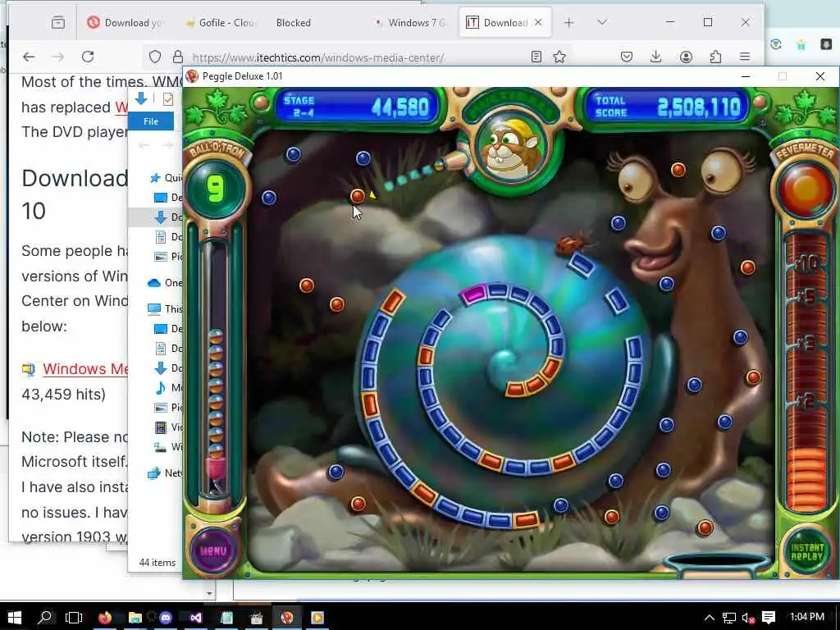
Task: Click the free ball bucket at bottom
Action: (717, 564)
